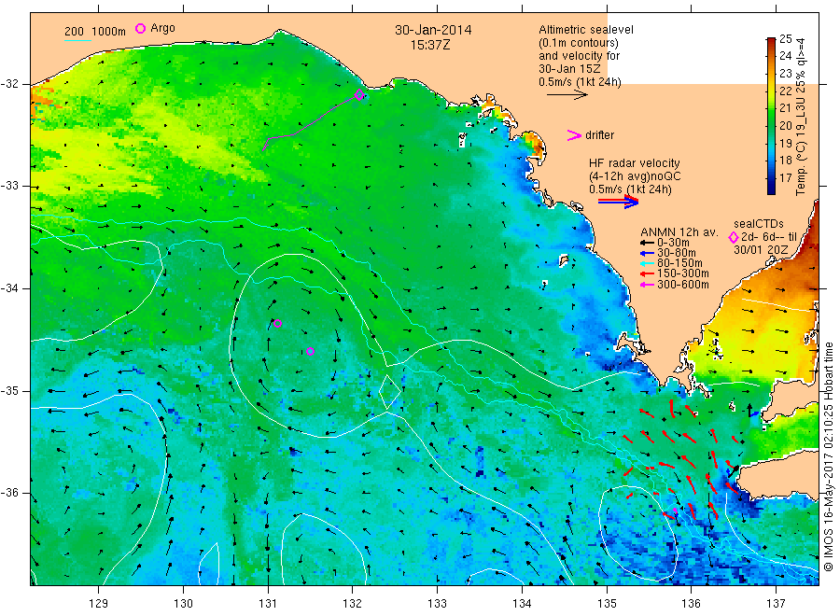Select the black 0-30m ANMN arrow
The image size is (840, 616).
coord(647,243)
